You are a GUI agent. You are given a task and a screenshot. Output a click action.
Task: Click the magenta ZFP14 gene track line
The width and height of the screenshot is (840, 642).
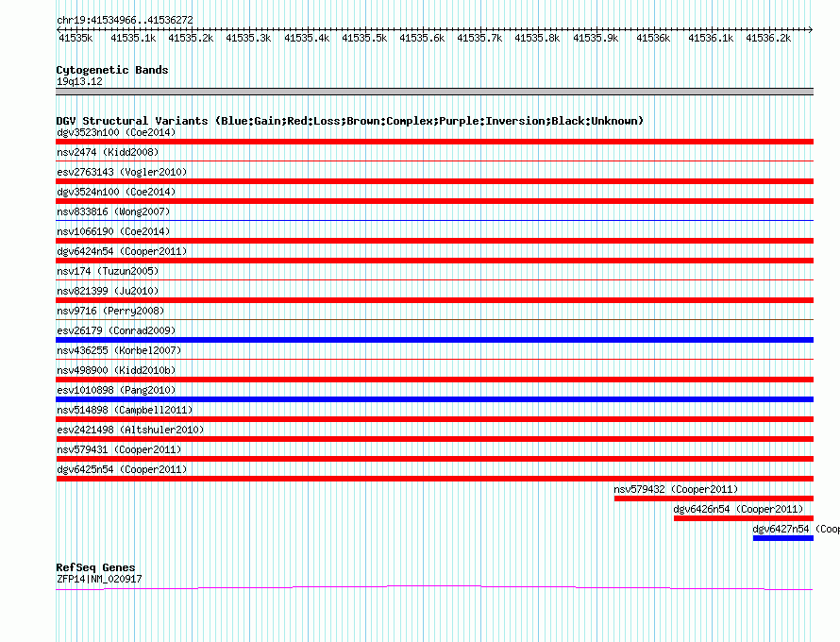tap(434, 587)
